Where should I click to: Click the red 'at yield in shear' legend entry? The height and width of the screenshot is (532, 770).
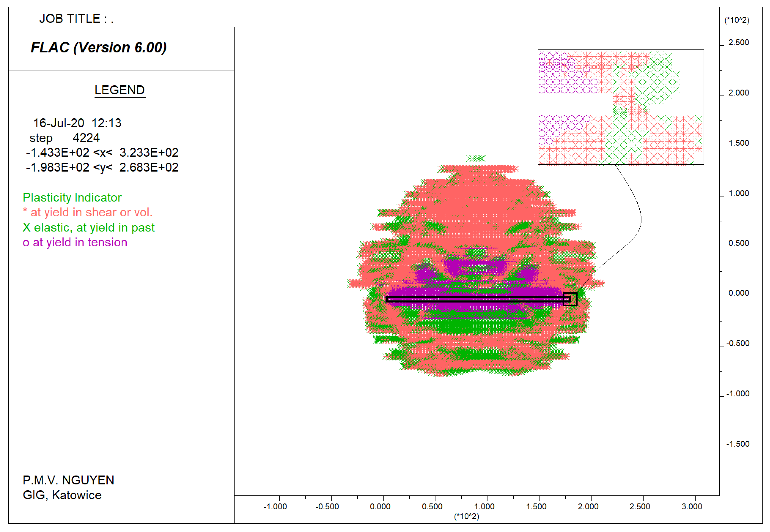[88, 213]
